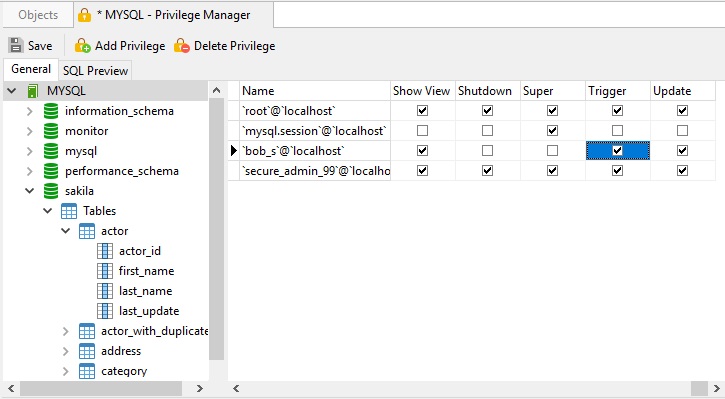Switch to the SQL Preview tab
This screenshot has height=399, width=725.
[95, 70]
